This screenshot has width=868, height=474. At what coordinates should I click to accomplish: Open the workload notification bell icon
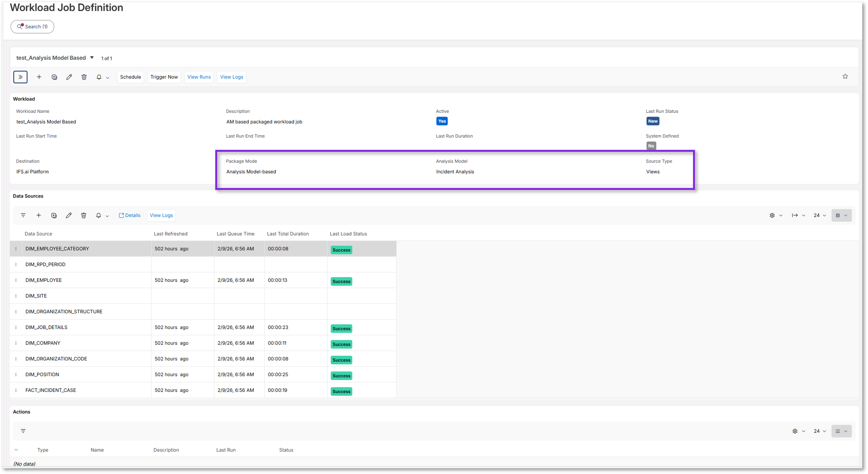pos(99,77)
